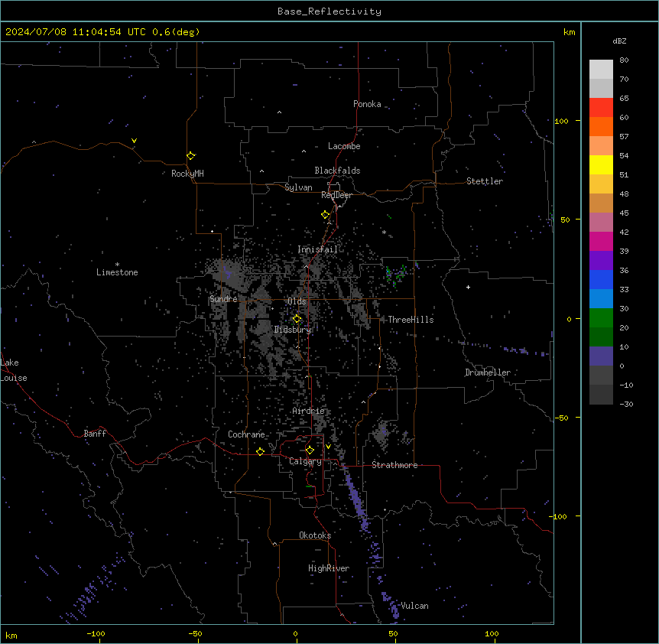
Task: Click the Drumheller city label
Action: (488, 372)
